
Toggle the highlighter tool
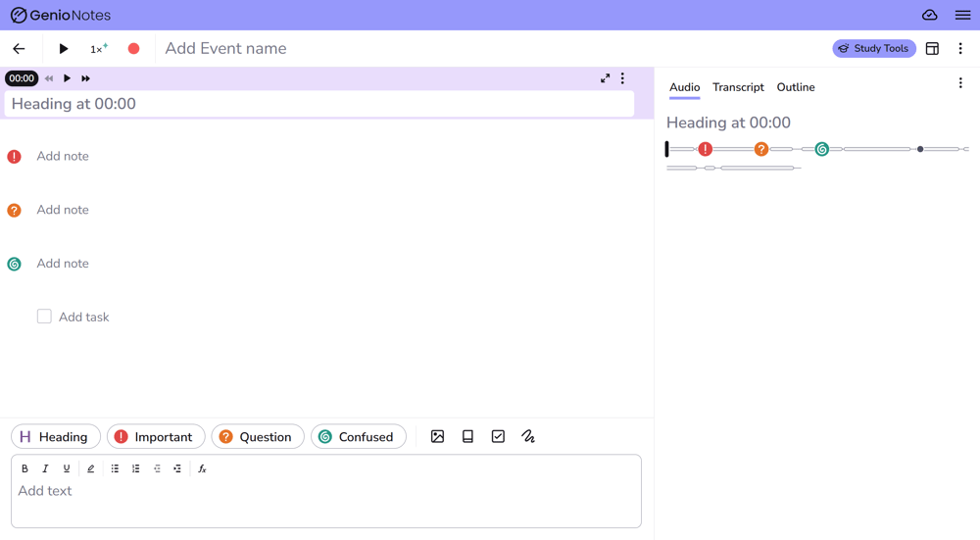pyautogui.click(x=90, y=468)
